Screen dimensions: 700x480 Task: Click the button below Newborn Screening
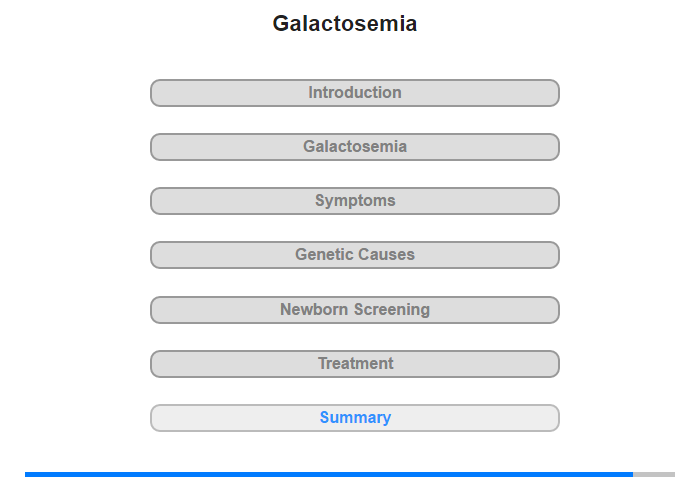[x=355, y=364]
